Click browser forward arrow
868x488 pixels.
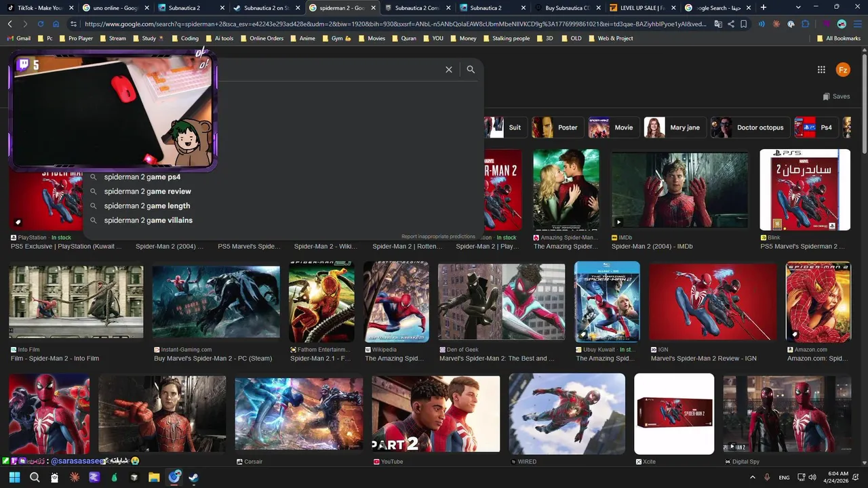coord(25,24)
